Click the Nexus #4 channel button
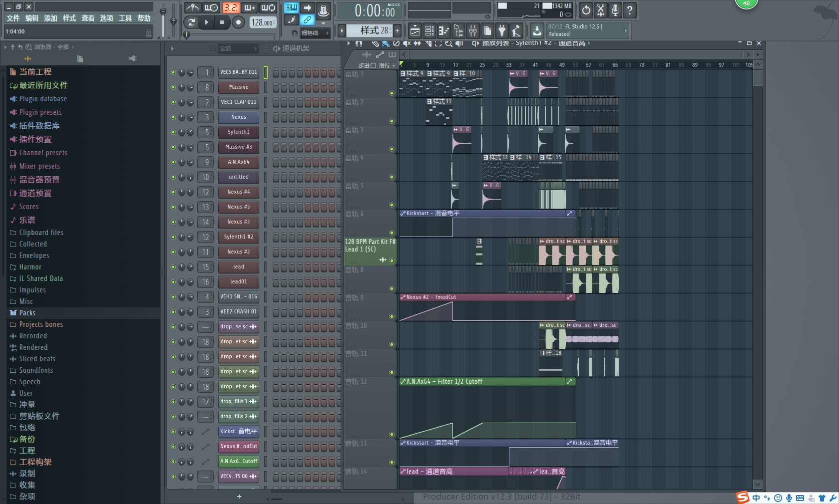Viewport: 839px width, 504px height. [x=239, y=192]
